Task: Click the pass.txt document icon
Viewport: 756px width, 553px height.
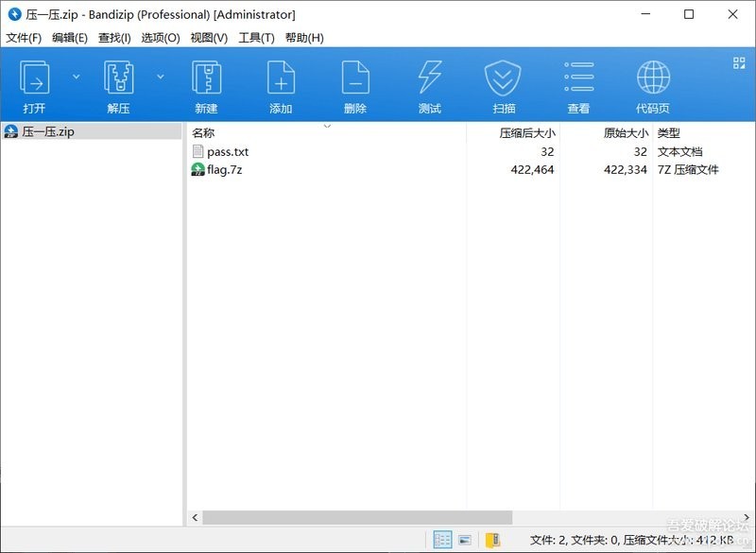Action: pos(198,151)
